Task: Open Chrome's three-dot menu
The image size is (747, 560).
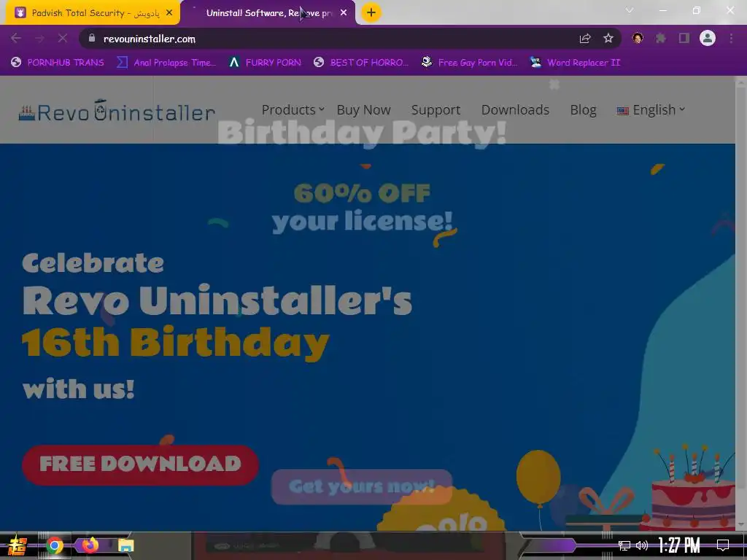Action: click(731, 38)
